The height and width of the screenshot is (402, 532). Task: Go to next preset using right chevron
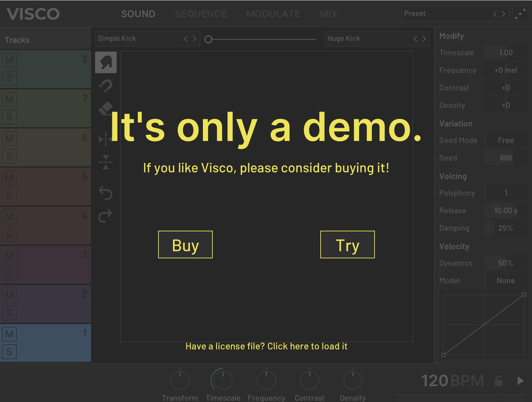click(504, 14)
